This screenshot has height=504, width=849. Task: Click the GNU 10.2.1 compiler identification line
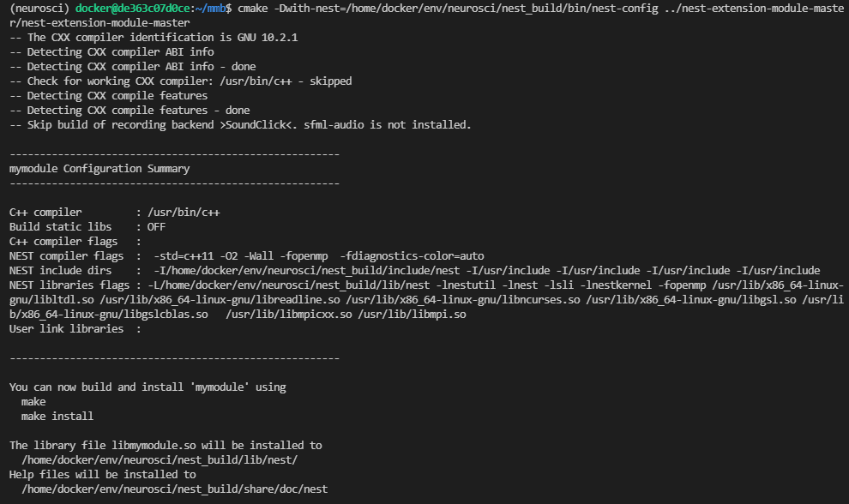[154, 38]
